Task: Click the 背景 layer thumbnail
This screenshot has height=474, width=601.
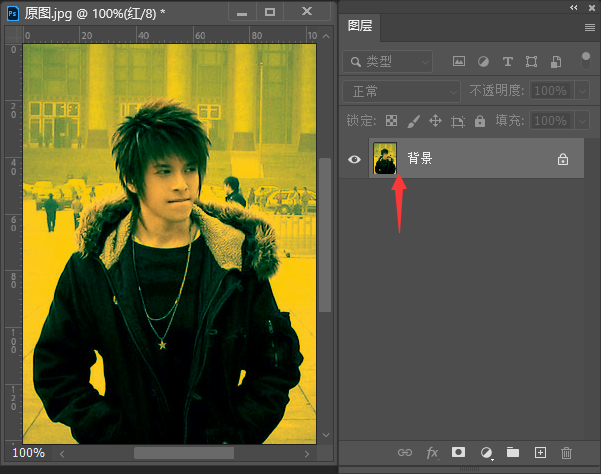Action: [384, 159]
